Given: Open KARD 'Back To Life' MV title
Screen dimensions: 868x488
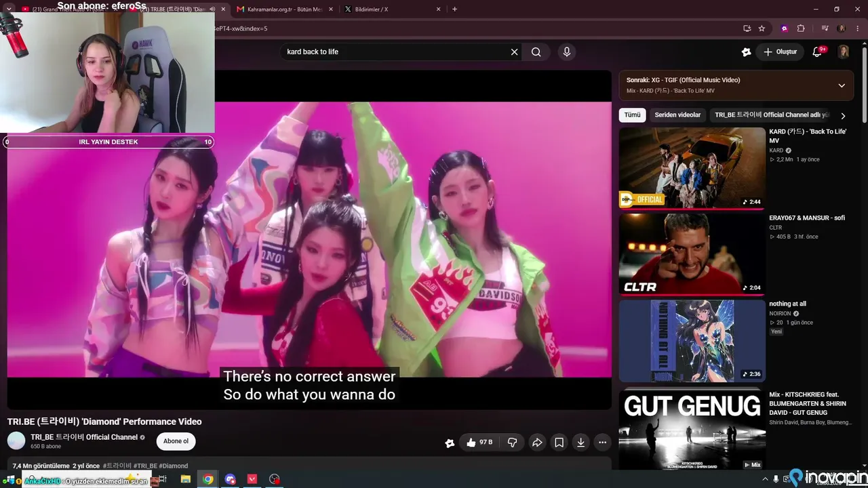Looking at the screenshot, I should click(x=808, y=136).
